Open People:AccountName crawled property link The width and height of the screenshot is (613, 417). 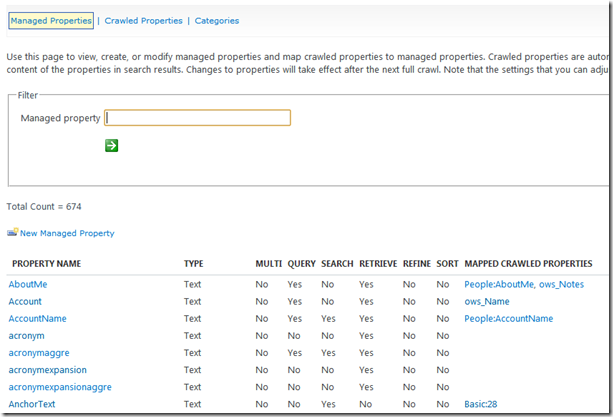pyautogui.click(x=509, y=319)
